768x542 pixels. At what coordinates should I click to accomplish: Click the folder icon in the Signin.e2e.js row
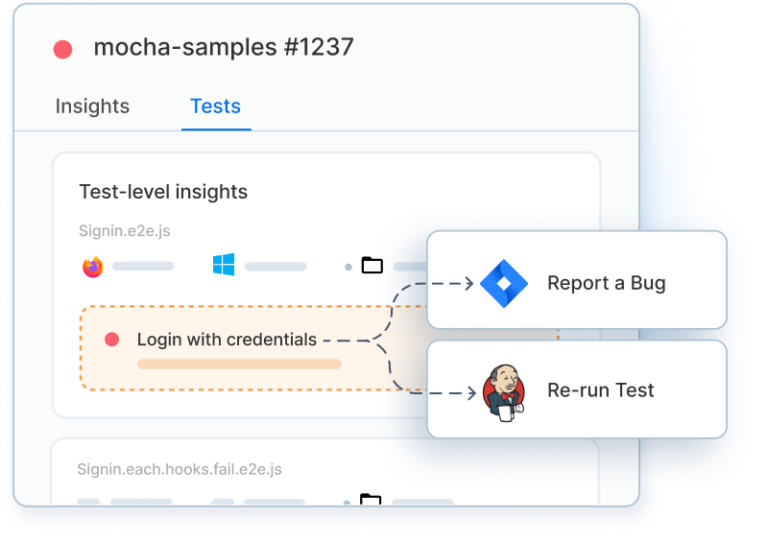pos(372,265)
